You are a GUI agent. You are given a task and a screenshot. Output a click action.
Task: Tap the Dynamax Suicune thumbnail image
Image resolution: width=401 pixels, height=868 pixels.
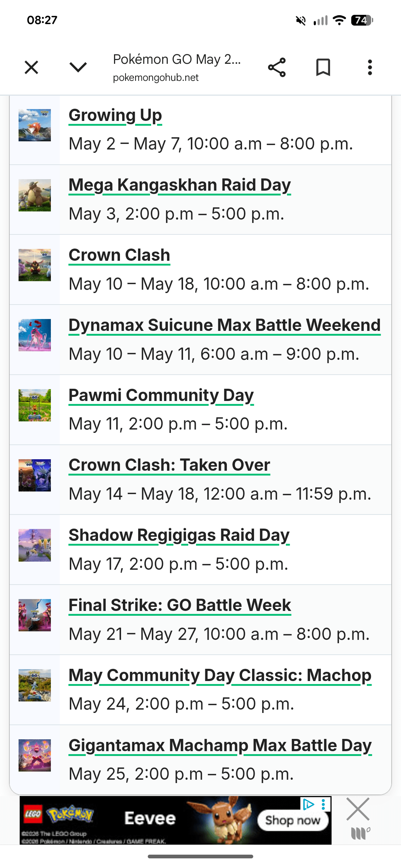(35, 335)
